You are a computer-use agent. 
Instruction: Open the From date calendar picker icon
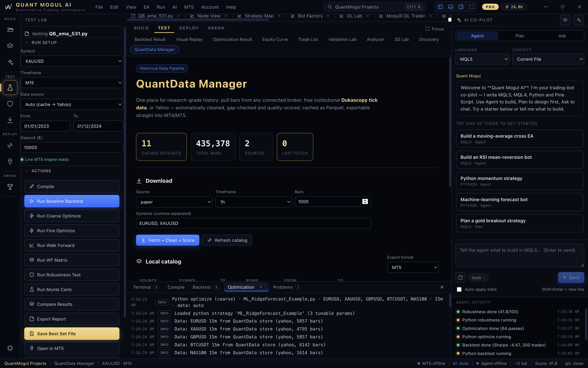[64, 126]
